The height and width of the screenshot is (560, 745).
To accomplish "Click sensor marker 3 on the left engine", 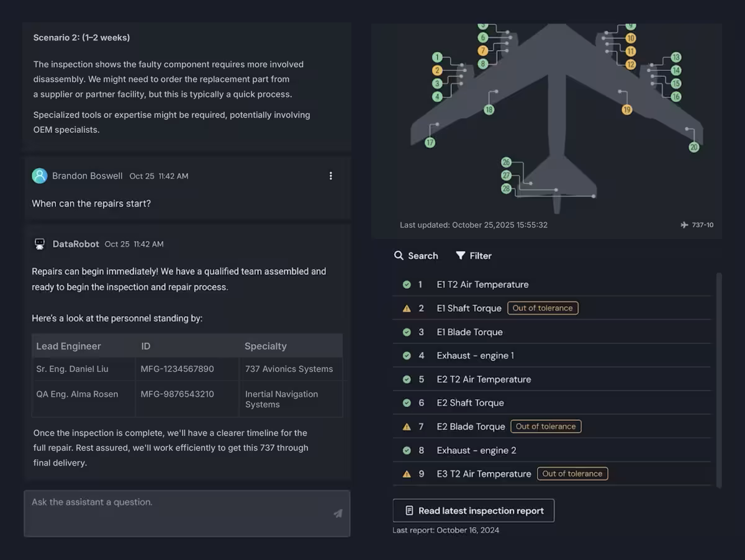I will (x=437, y=83).
